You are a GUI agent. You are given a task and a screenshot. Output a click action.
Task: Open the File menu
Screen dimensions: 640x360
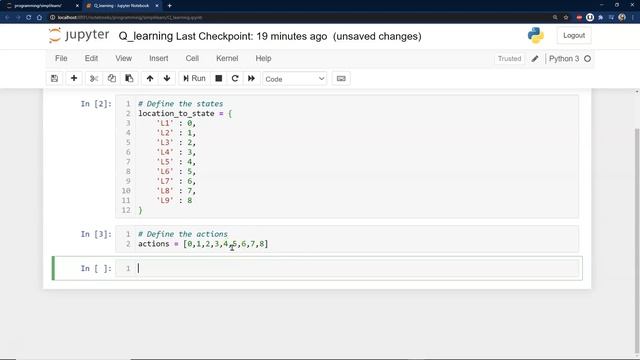point(61,58)
